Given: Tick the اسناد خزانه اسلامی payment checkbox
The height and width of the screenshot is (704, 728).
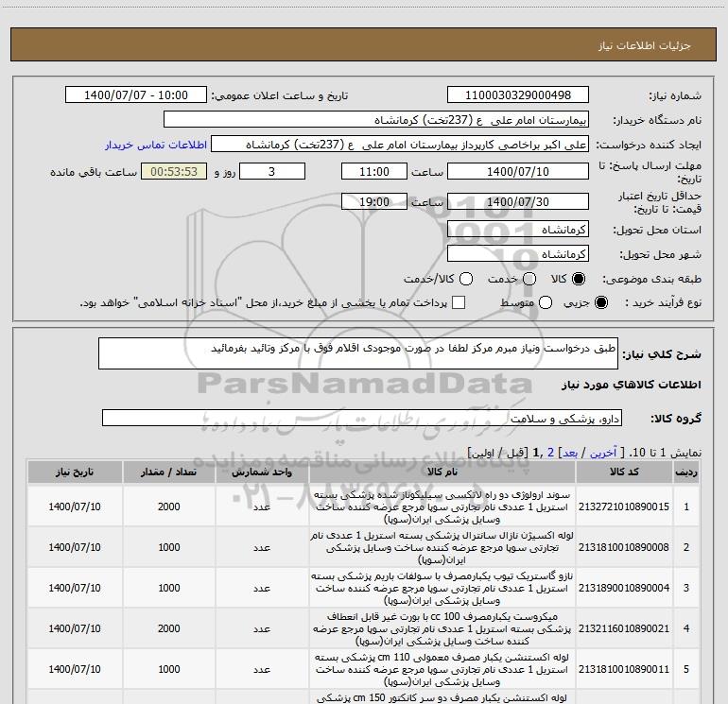Looking at the screenshot, I should 459,302.
